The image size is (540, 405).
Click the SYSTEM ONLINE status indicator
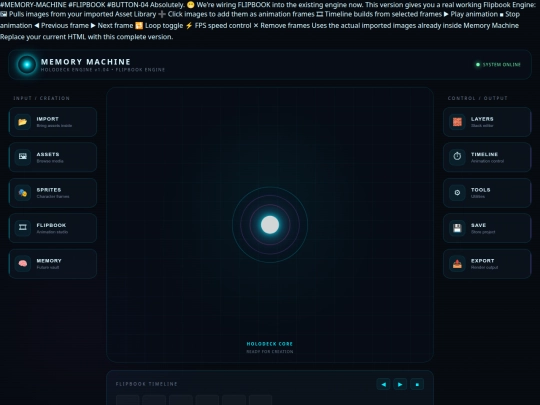point(498,64)
